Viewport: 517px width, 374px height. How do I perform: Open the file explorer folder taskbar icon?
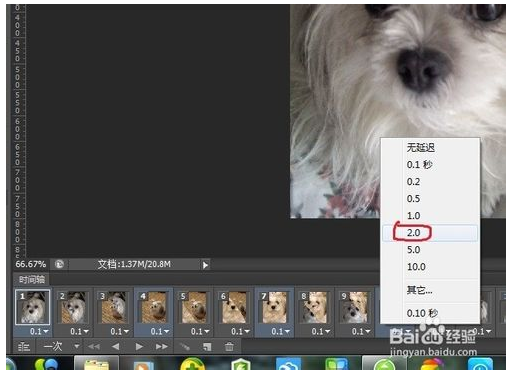[x=96, y=363]
